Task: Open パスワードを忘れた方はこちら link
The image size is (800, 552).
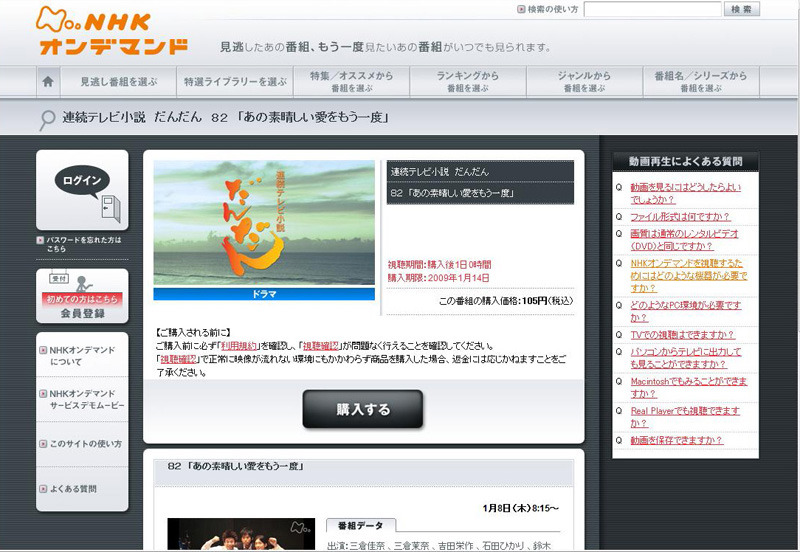Action: [x=84, y=244]
